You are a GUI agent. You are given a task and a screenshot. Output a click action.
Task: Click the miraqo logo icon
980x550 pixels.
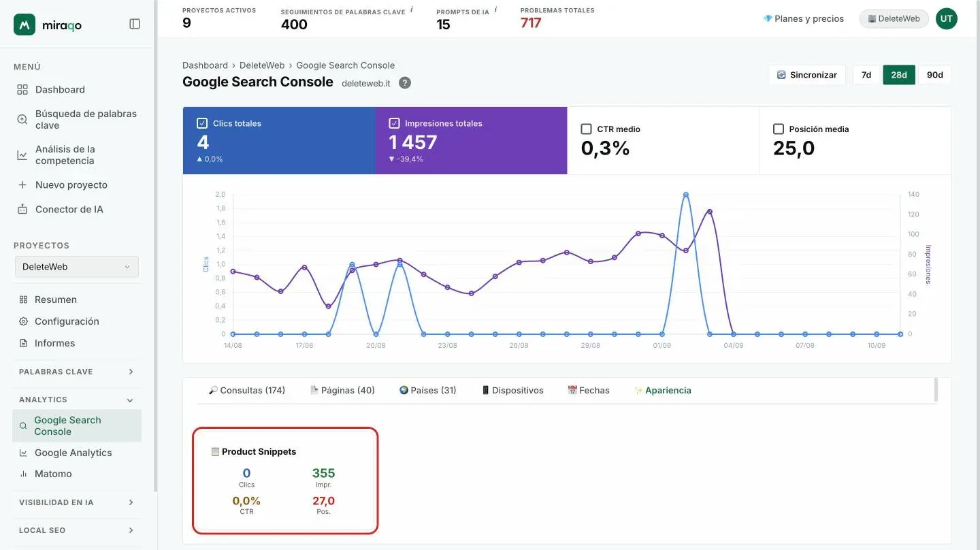pos(24,25)
